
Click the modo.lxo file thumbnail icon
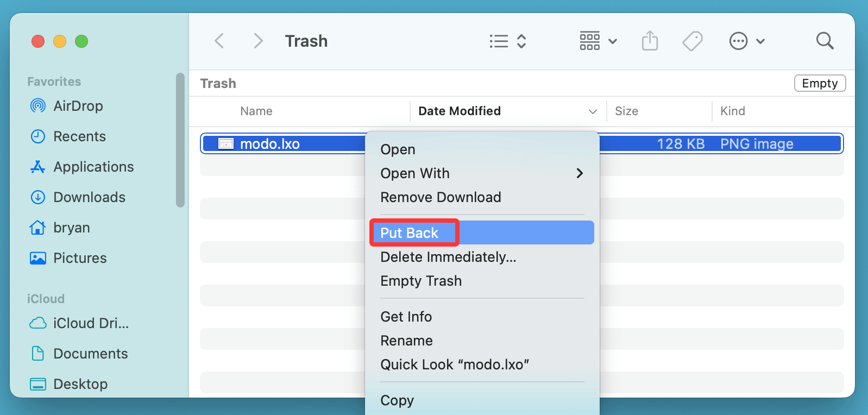point(226,143)
